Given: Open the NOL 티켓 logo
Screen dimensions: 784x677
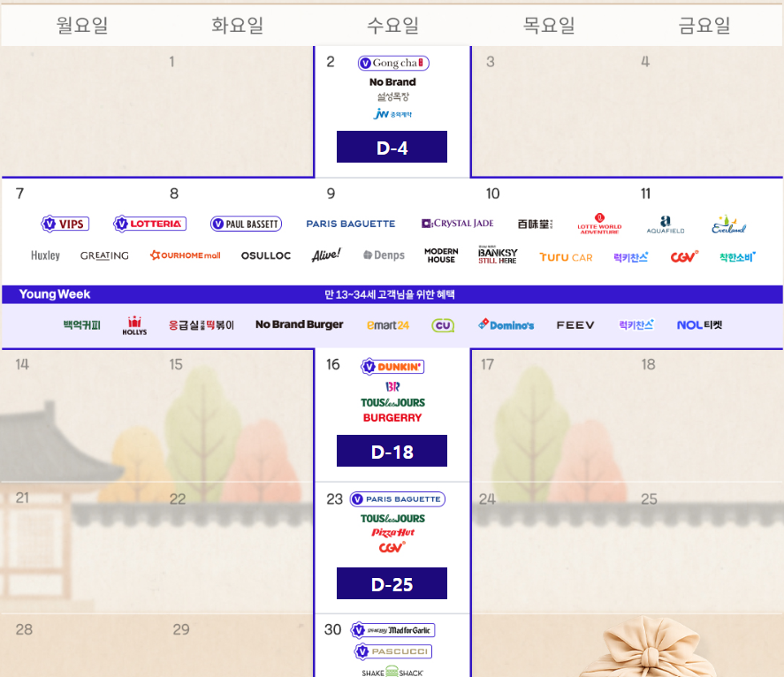Looking at the screenshot, I should [x=699, y=325].
